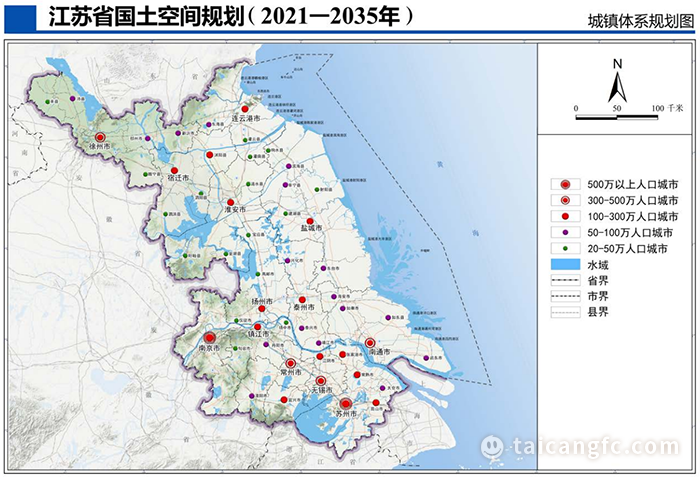The image size is (700, 479).
Task: Click the 常州市 ringed city marker
Action: 291,363
